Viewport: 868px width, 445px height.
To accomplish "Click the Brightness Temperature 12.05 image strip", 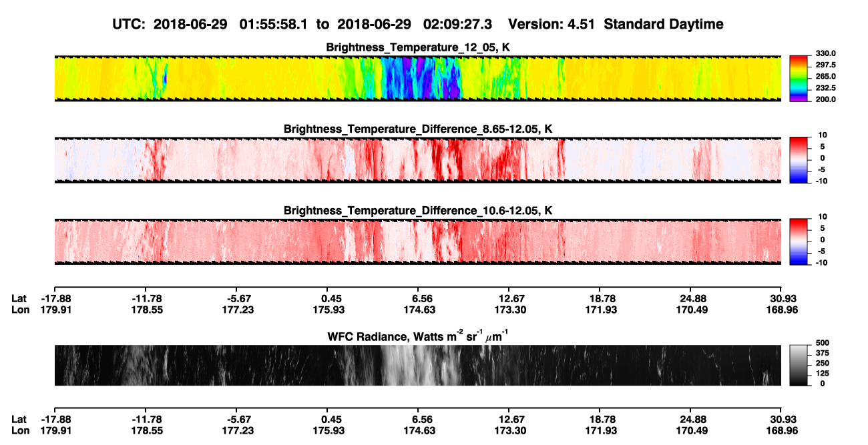I will pyautogui.click(x=418, y=78).
